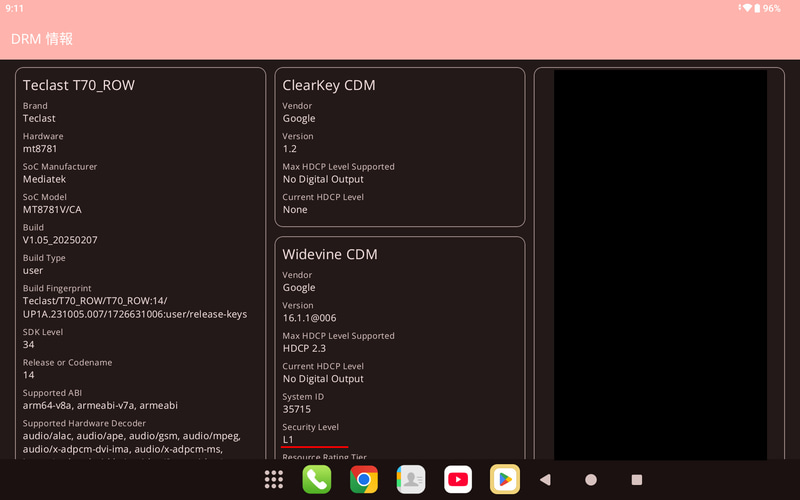The height and width of the screenshot is (500, 800).
Task: Select Build Type value user
Action: coord(33,270)
